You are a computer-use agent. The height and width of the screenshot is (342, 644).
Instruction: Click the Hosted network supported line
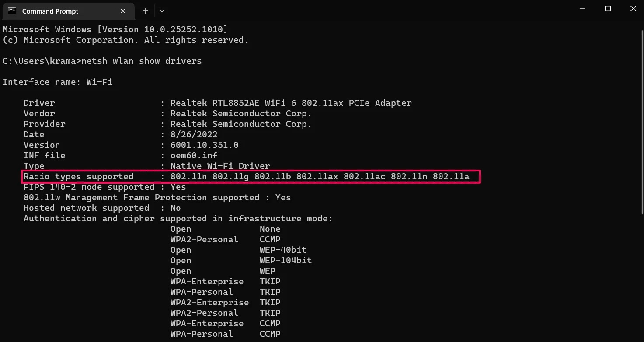(98, 208)
